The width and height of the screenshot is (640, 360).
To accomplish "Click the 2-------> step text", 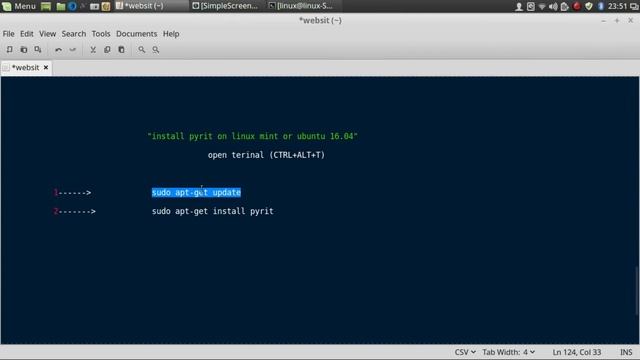I will pyautogui.click(x=74, y=211).
